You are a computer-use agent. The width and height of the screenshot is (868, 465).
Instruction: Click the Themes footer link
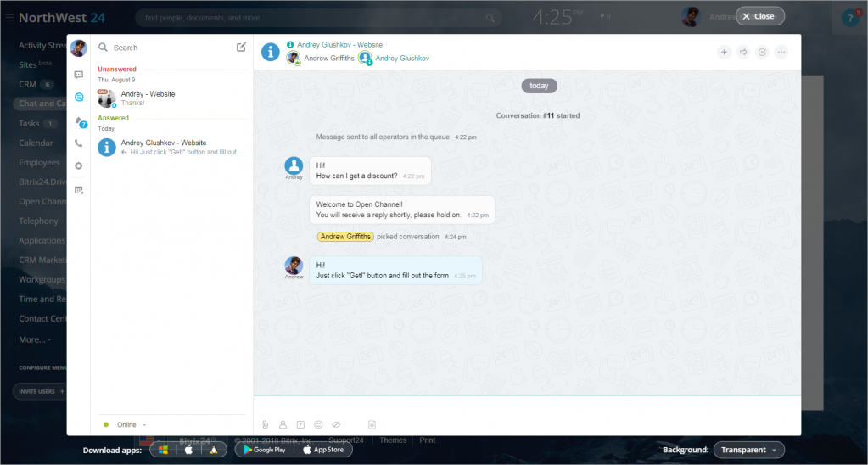tap(393, 440)
